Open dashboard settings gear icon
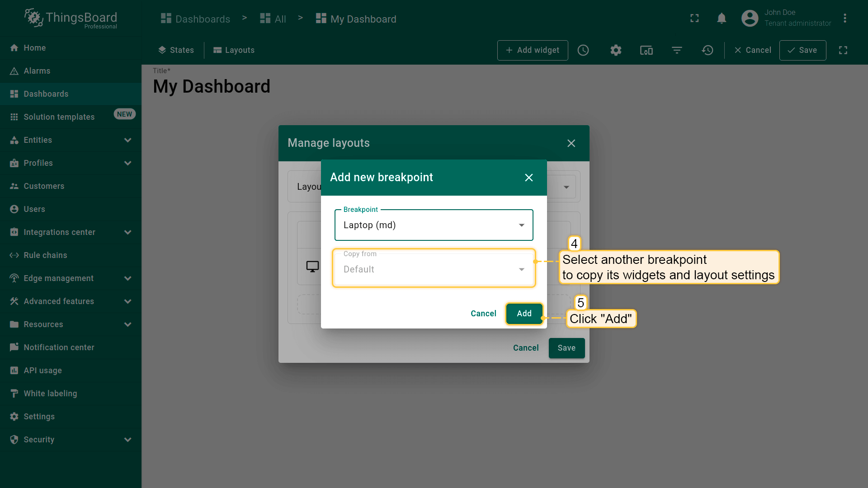Image resolution: width=868 pixels, height=488 pixels. pos(616,50)
